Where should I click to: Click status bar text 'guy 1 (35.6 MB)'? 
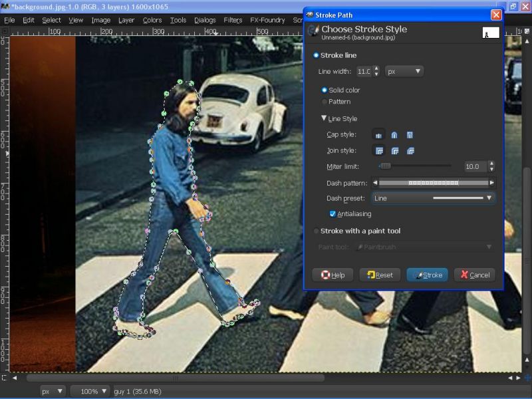[x=138, y=392]
